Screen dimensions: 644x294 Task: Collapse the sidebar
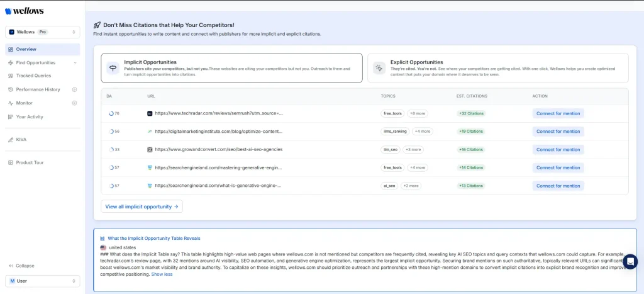pos(21,266)
